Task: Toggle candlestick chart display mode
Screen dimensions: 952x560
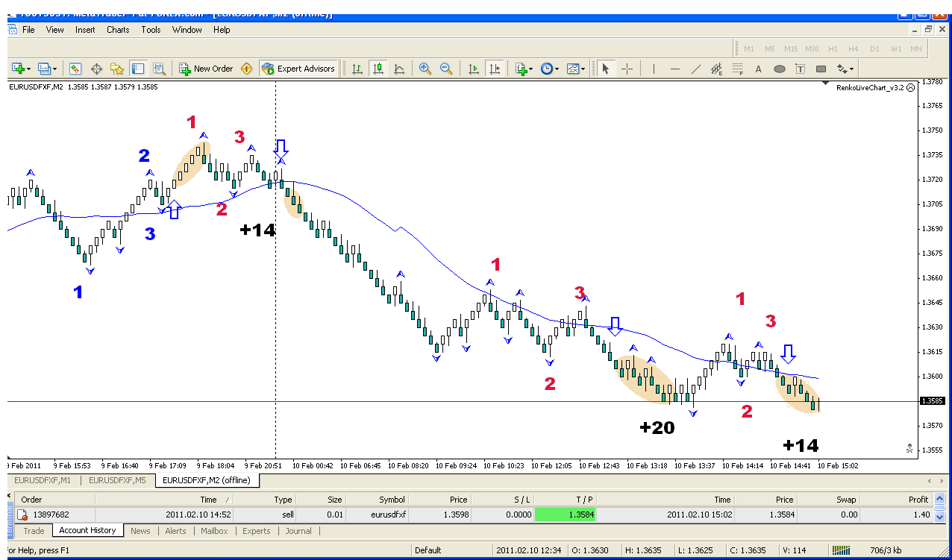Action: click(x=378, y=69)
